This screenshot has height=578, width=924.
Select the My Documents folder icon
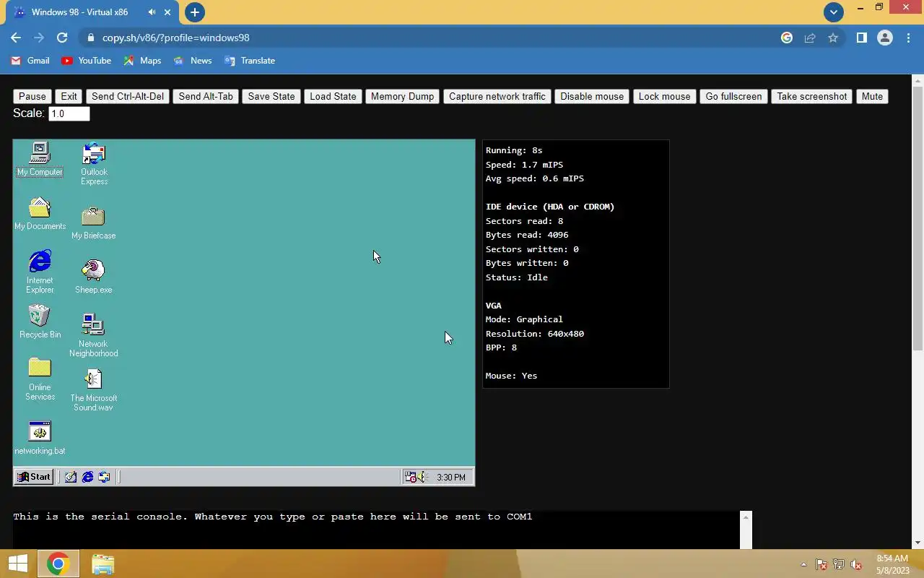pyautogui.click(x=40, y=214)
